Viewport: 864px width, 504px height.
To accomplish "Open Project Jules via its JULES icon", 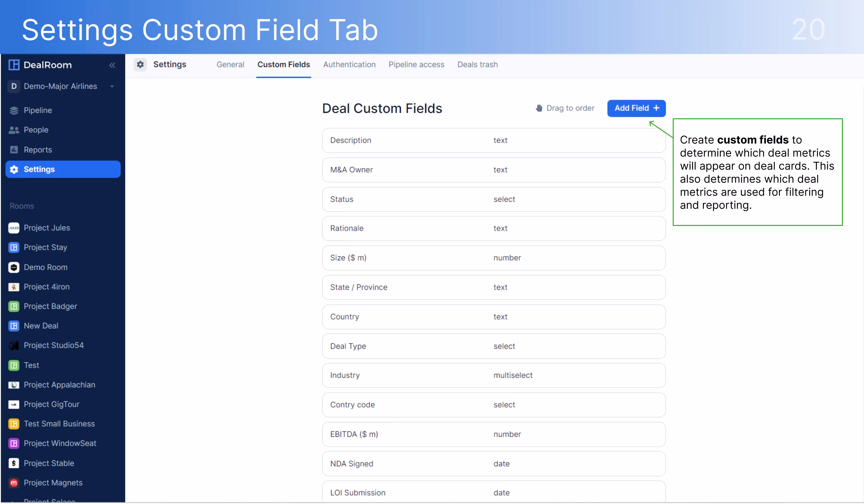I will [14, 228].
